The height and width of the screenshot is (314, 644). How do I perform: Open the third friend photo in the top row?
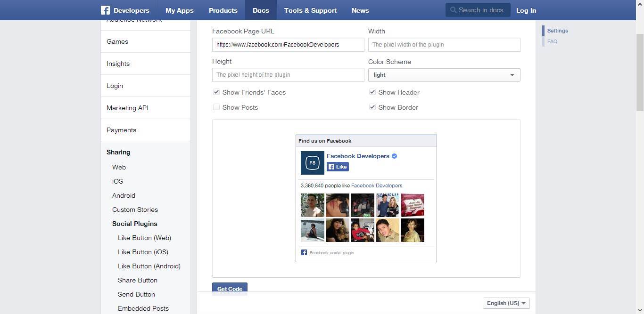(363, 205)
